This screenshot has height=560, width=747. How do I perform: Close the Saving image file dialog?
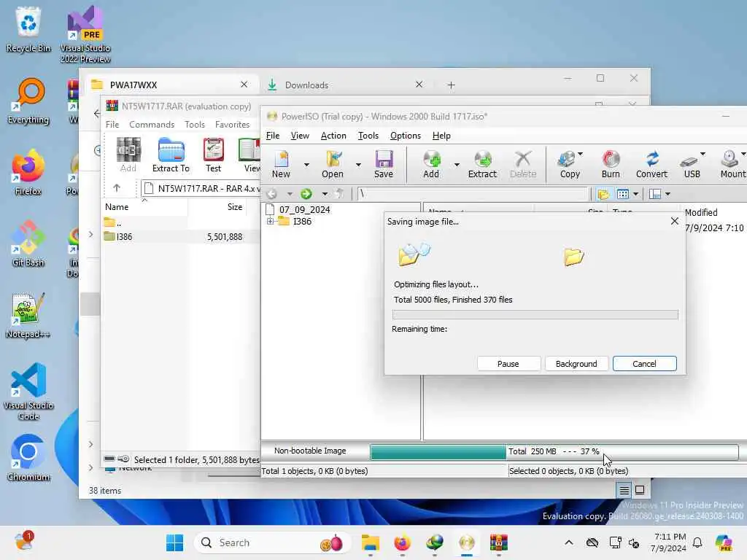tap(675, 221)
